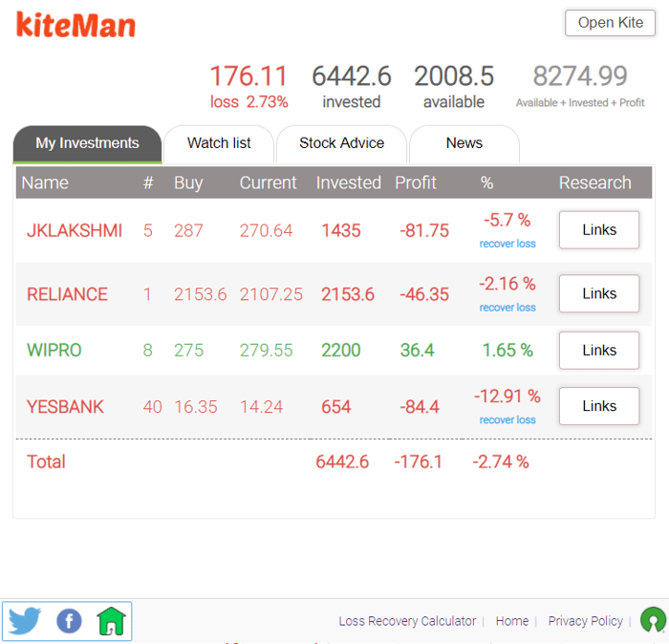Click the Open Kite button
Screen dimensions: 669x644
pyautogui.click(x=610, y=23)
